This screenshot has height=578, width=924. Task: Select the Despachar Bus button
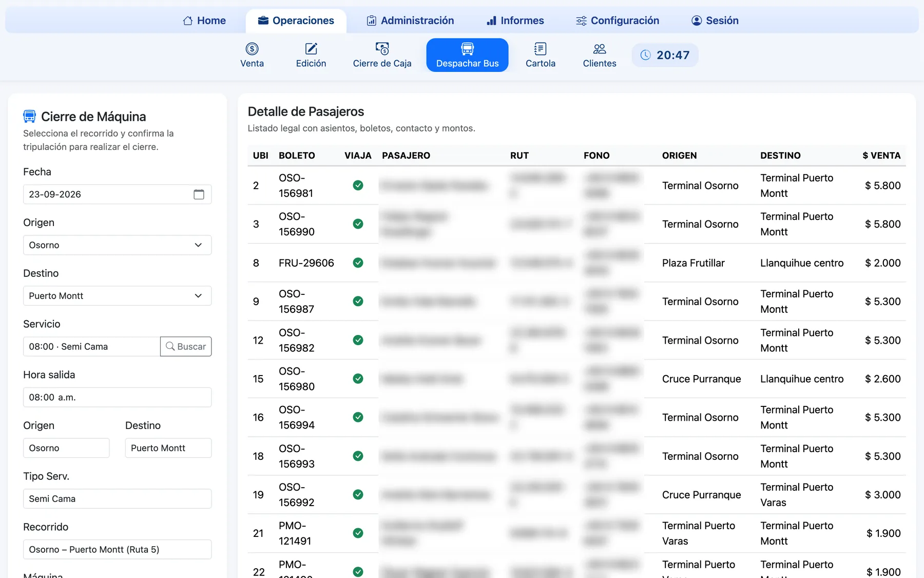[x=467, y=55]
